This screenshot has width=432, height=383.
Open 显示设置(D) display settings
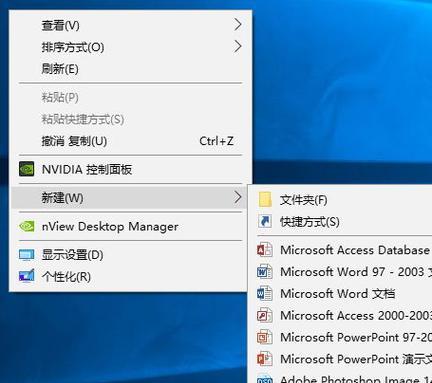coord(130,255)
